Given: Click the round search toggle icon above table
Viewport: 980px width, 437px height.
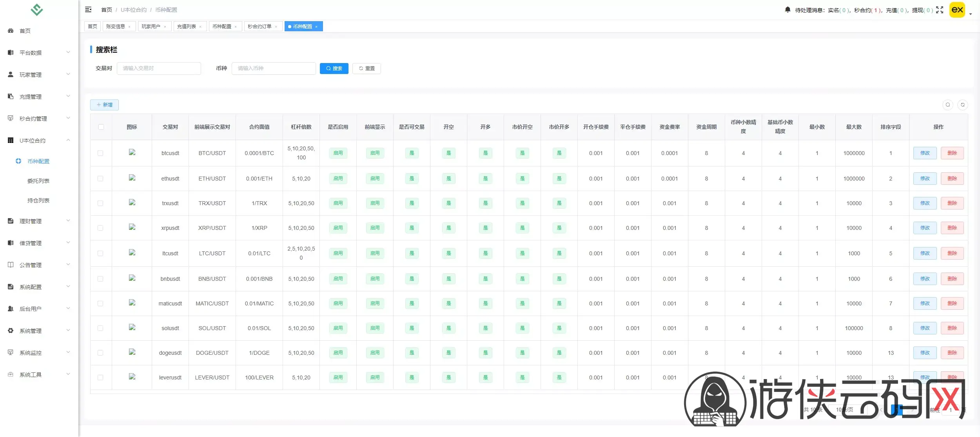Looking at the screenshot, I should (x=947, y=105).
